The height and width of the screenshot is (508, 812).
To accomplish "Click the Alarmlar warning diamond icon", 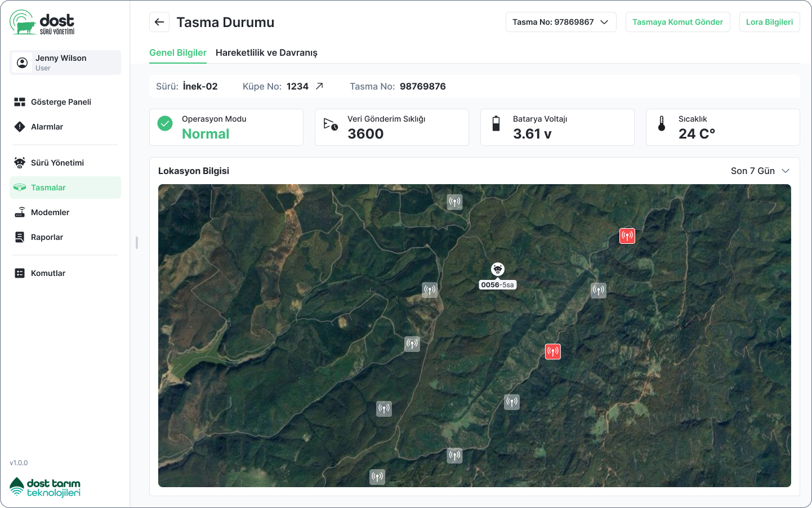I will [x=20, y=127].
